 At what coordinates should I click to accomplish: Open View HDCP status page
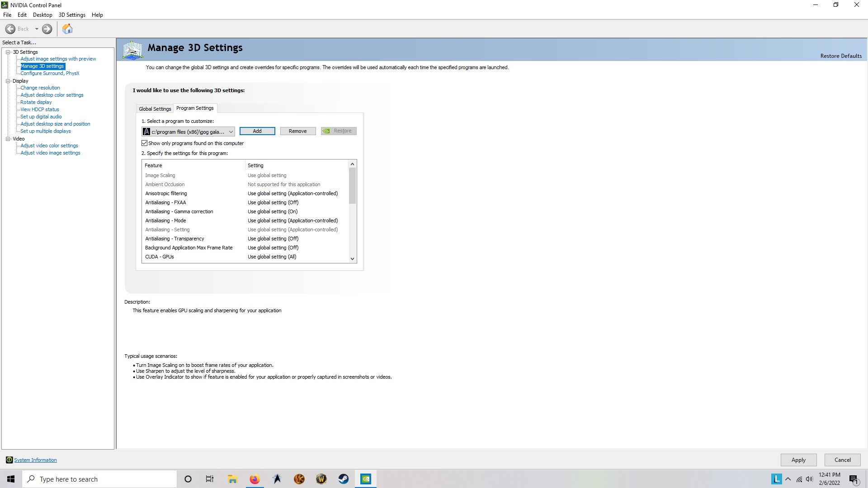[40, 109]
